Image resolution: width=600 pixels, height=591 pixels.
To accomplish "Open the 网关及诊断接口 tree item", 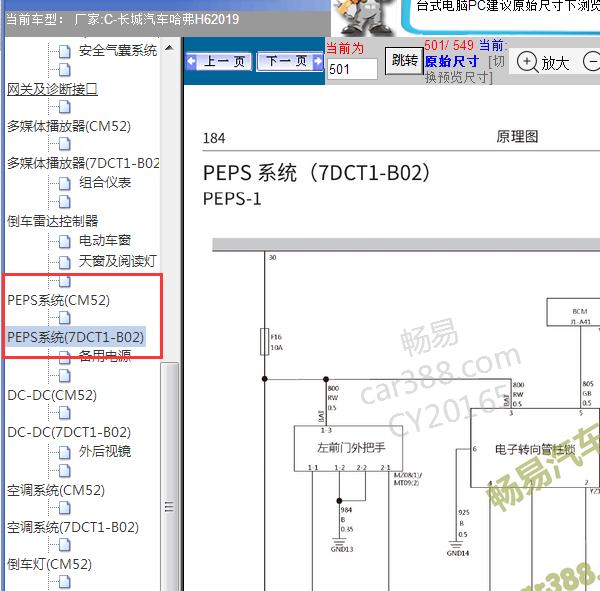I will [x=52, y=89].
